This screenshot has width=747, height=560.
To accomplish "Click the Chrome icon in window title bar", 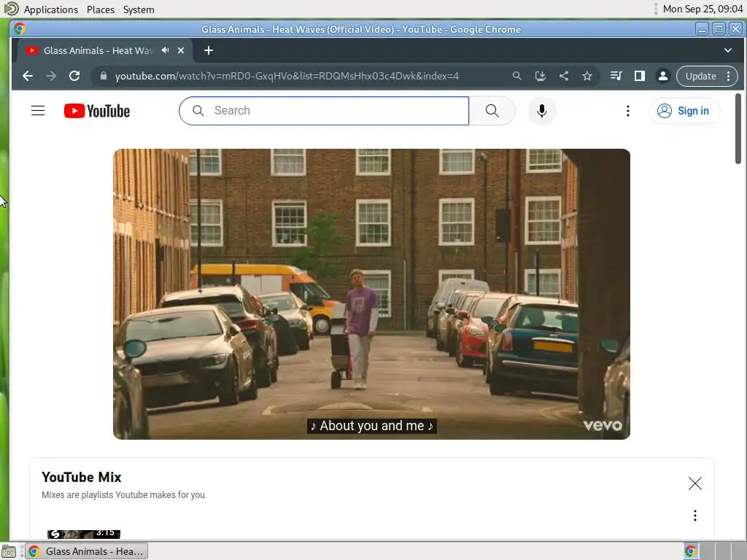I will click(x=20, y=29).
